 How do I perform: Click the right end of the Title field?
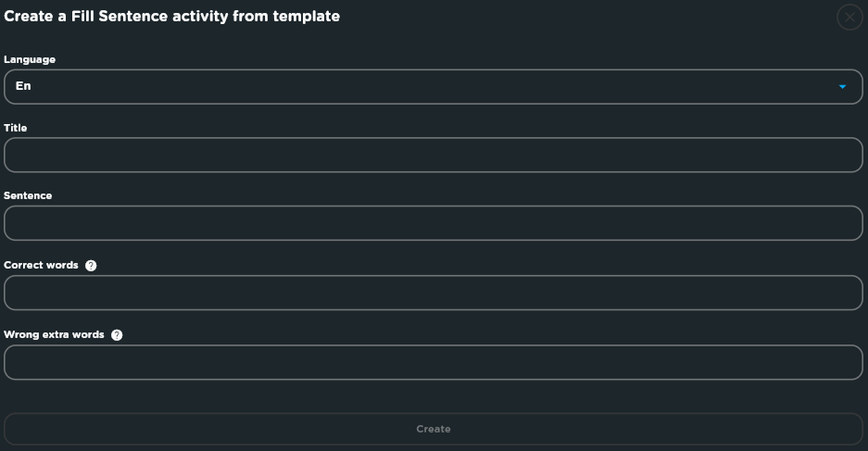pyautogui.click(x=847, y=155)
